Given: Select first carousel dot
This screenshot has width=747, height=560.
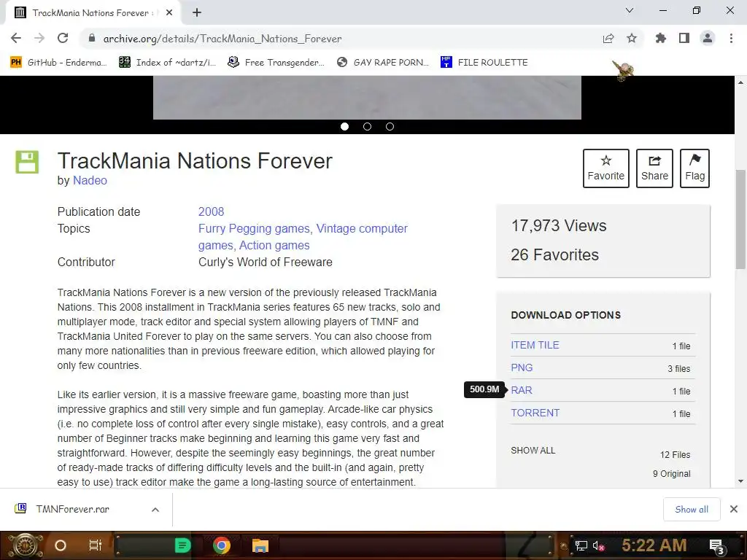Looking at the screenshot, I should coord(345,127).
